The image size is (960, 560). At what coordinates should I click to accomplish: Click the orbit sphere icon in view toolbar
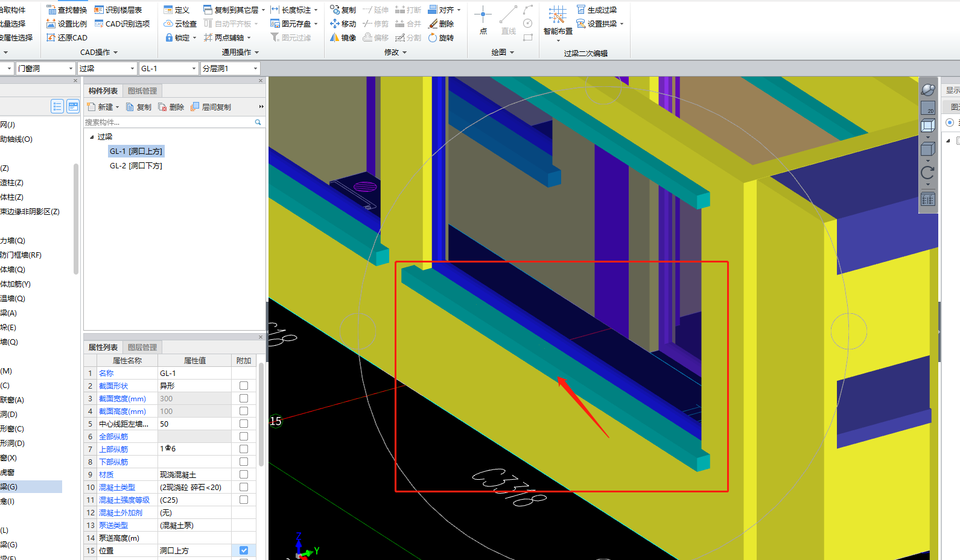click(x=928, y=90)
